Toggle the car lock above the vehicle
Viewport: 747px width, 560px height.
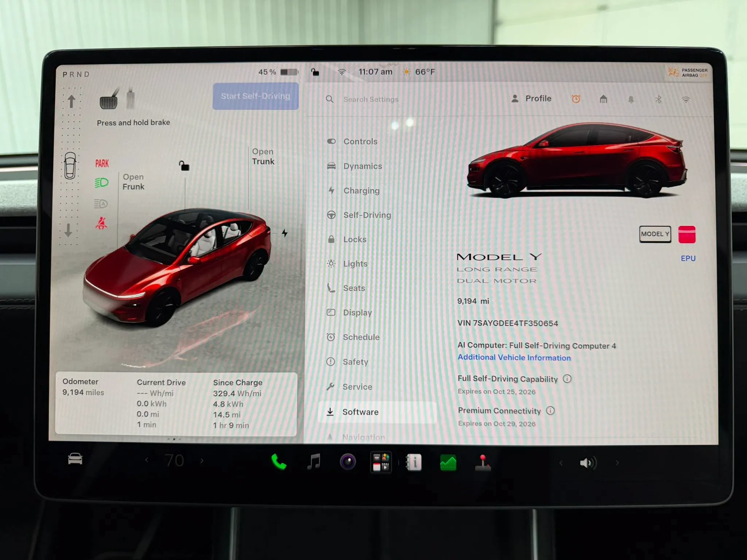(184, 166)
